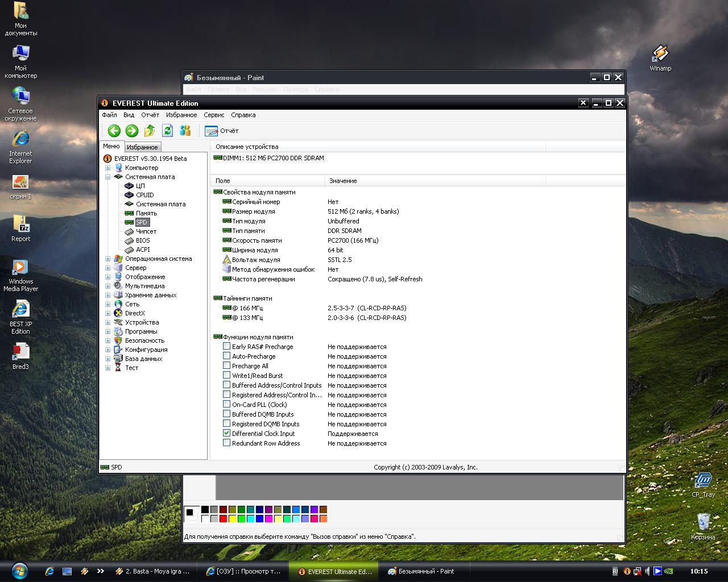Viewport: 728px width, 582px height.
Task: Open the users icon in EVEREST toolbar
Action: pyautogui.click(x=185, y=131)
